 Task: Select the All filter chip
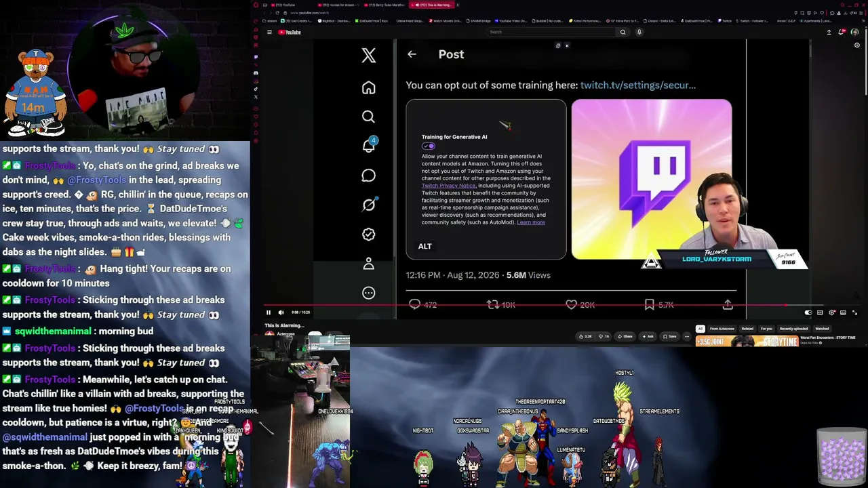[701, 329]
